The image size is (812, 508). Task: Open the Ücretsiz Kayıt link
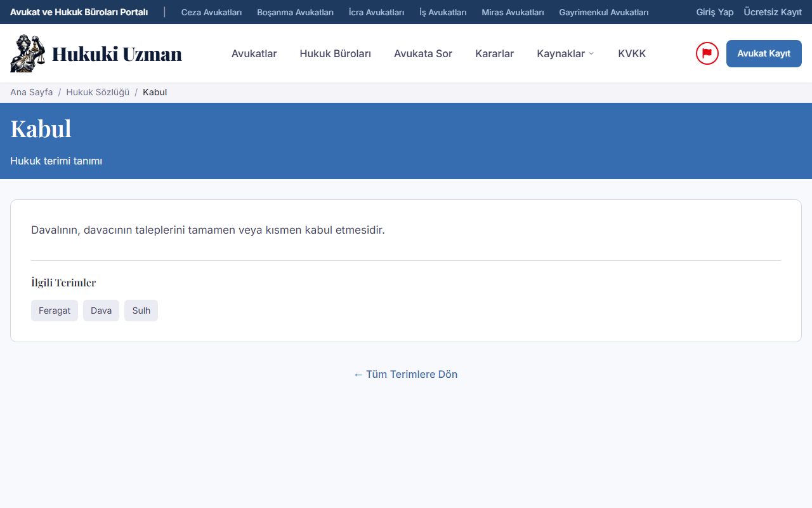(x=773, y=12)
